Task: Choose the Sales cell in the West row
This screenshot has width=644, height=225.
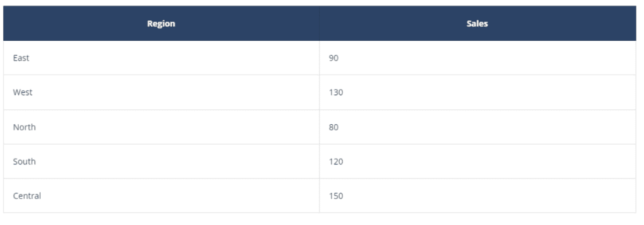Action: coord(478,93)
